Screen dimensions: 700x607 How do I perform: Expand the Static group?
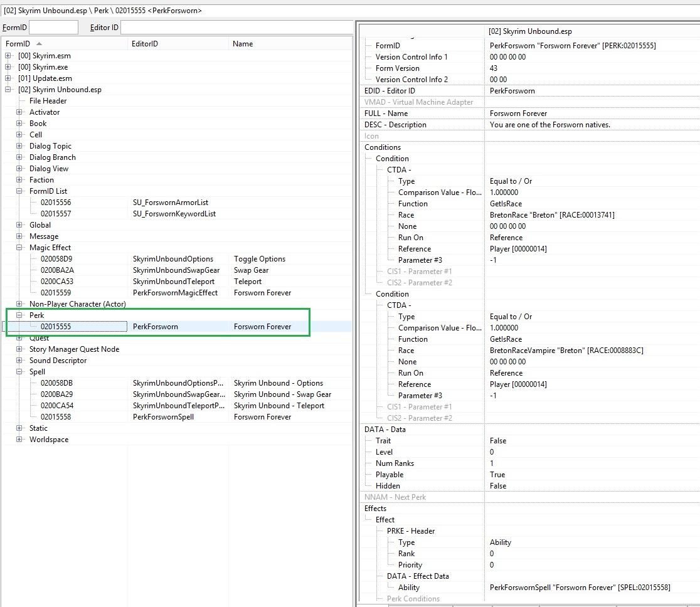pyautogui.click(x=19, y=428)
